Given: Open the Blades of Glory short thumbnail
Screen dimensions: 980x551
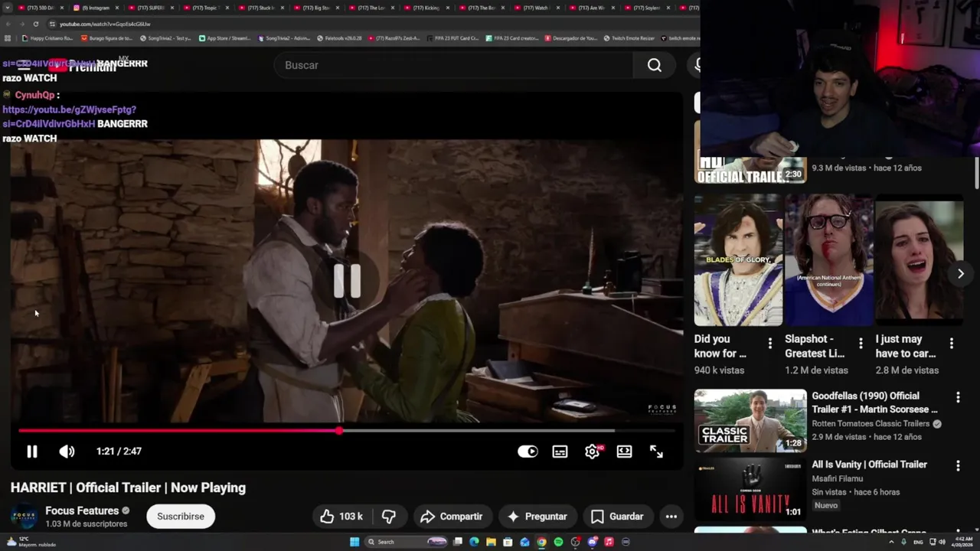Looking at the screenshot, I should [x=739, y=260].
